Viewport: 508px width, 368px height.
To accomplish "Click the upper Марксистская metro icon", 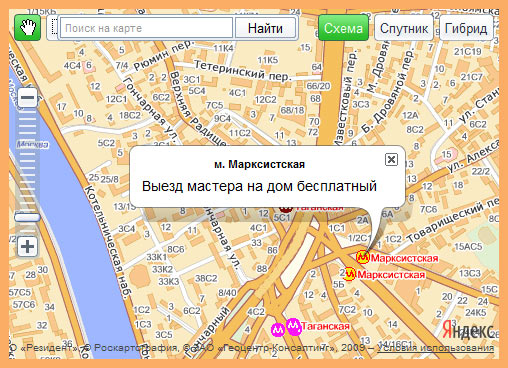I will (x=363, y=257).
